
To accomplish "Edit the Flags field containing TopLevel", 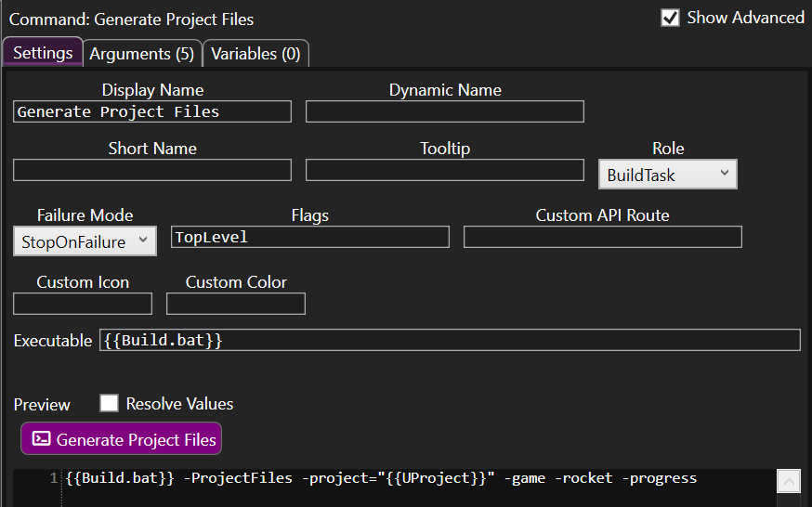I will coord(310,237).
